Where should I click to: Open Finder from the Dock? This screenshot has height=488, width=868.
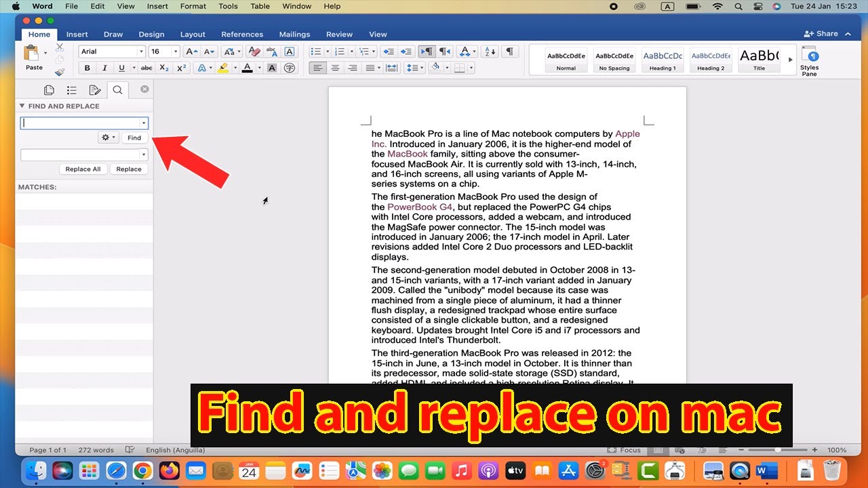[37, 470]
